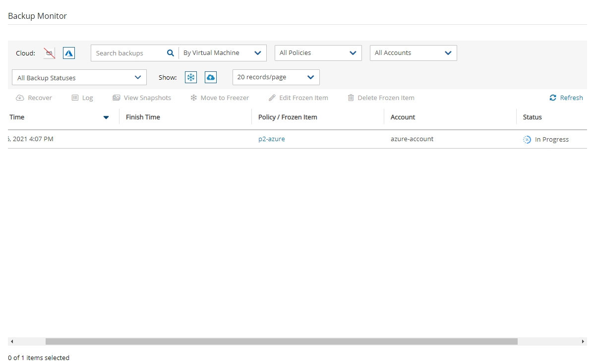
Task: Click the horizontal scrollbar right arrow
Action: [x=583, y=342]
